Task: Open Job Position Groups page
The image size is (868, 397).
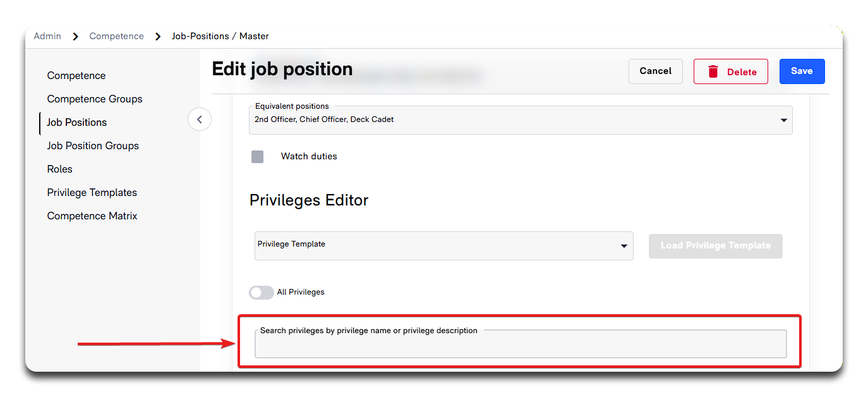Action: pos(93,146)
